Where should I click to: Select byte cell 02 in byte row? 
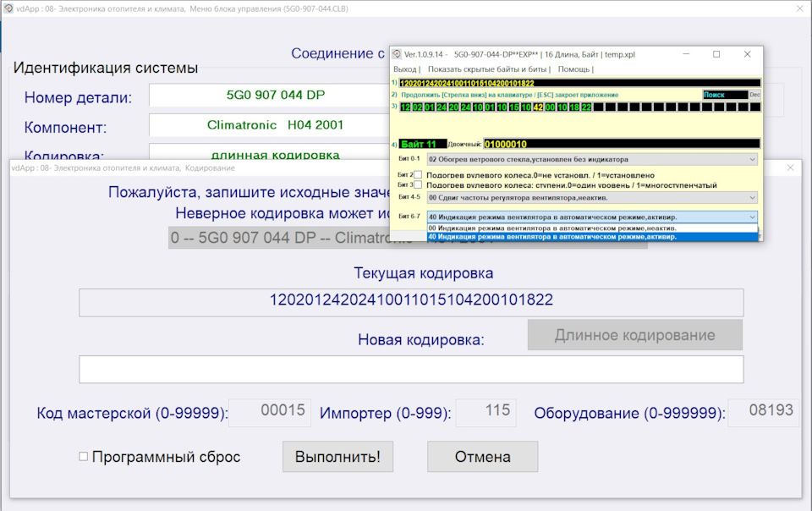point(417,107)
